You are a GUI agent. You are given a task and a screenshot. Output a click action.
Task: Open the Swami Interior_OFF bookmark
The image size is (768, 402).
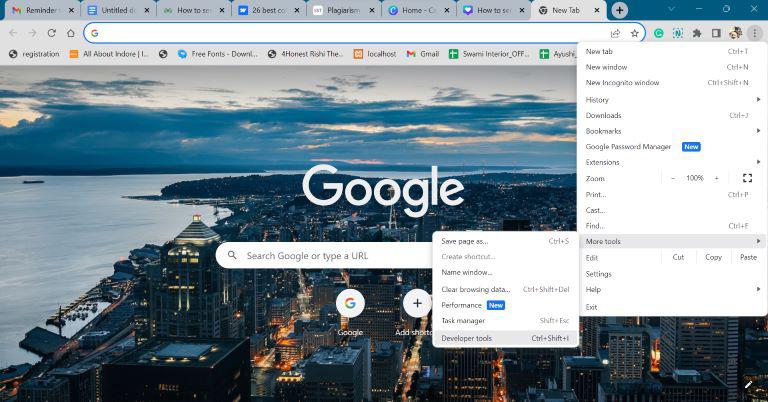click(489, 54)
